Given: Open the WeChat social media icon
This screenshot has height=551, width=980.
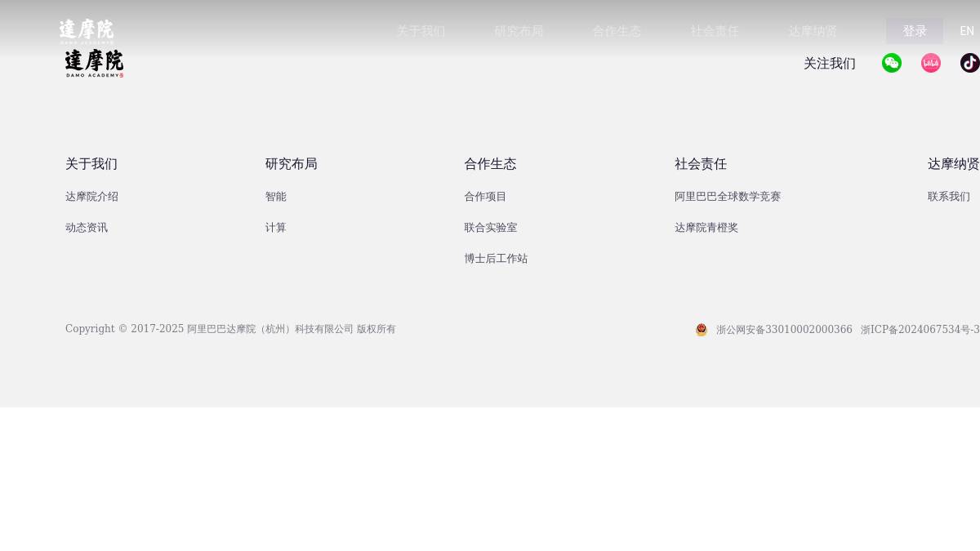Looking at the screenshot, I should [892, 63].
